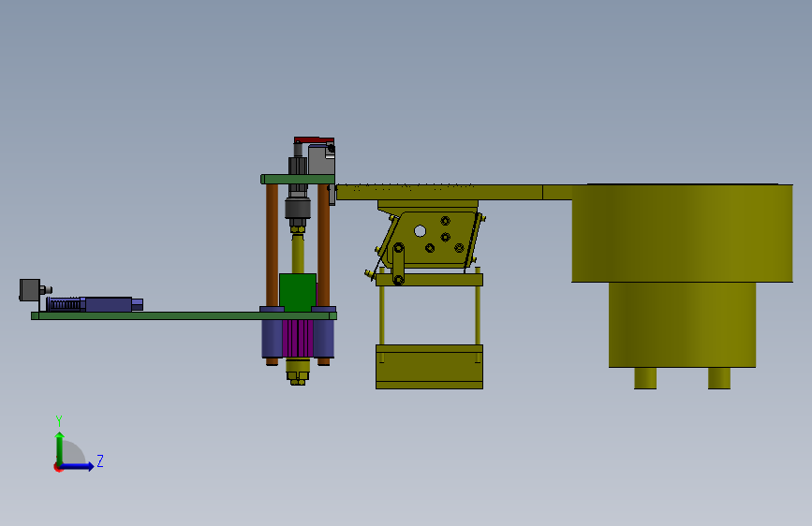812x526 pixels.
Task: Select the right dark blue block under plate
Action: tap(324, 339)
